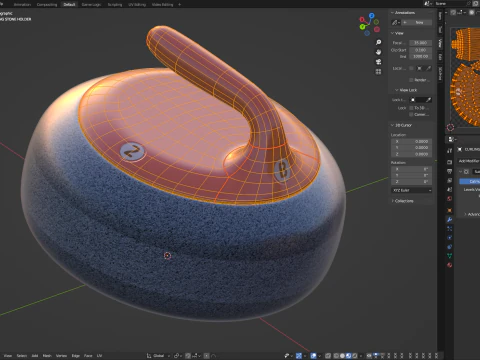Select material preview shading mode

(349, 356)
